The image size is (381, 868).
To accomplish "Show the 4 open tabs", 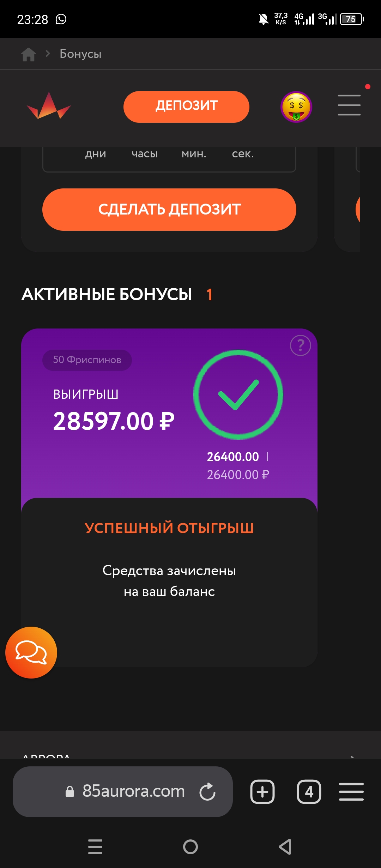I will click(x=309, y=791).
